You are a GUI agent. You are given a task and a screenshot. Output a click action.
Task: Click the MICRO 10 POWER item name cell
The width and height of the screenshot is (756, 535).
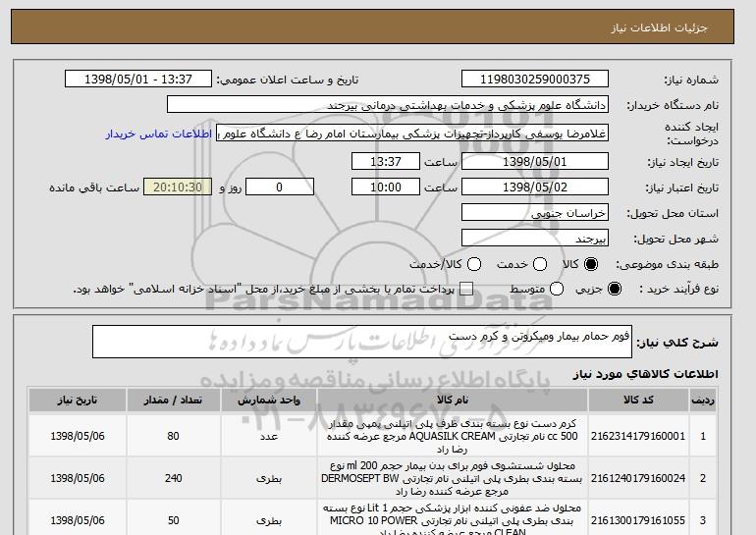tap(453, 518)
